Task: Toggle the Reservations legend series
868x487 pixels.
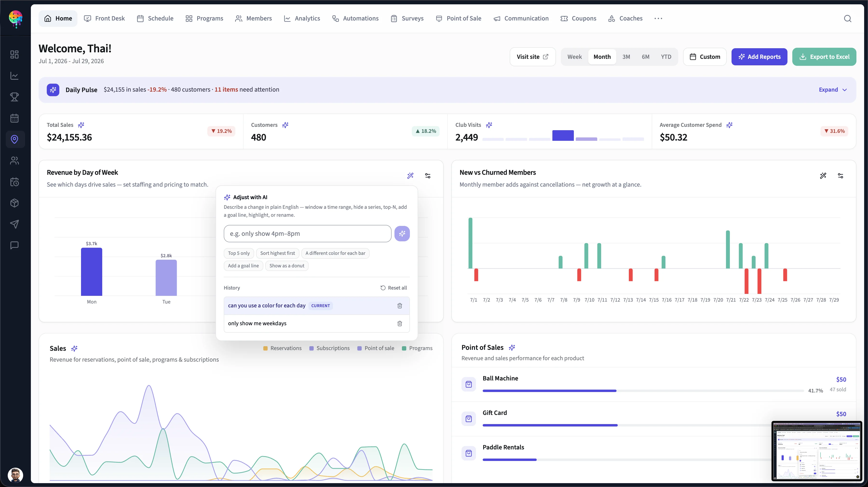Action: pyautogui.click(x=282, y=348)
